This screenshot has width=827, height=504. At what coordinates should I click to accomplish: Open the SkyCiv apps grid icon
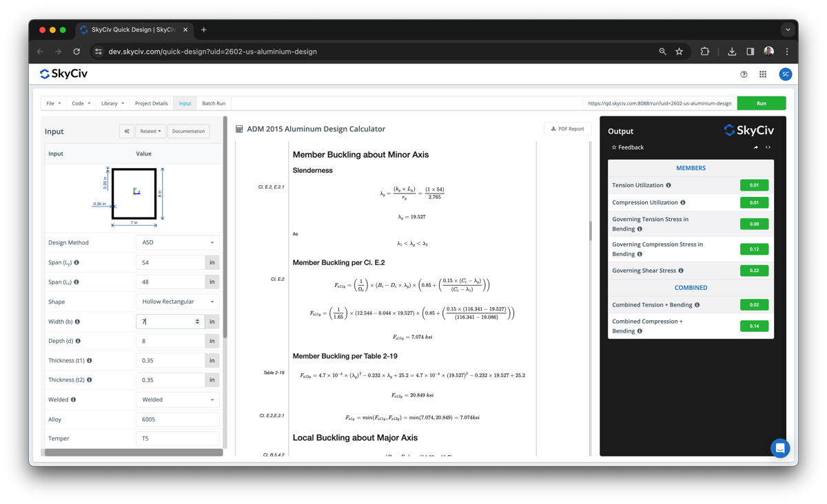pos(763,74)
